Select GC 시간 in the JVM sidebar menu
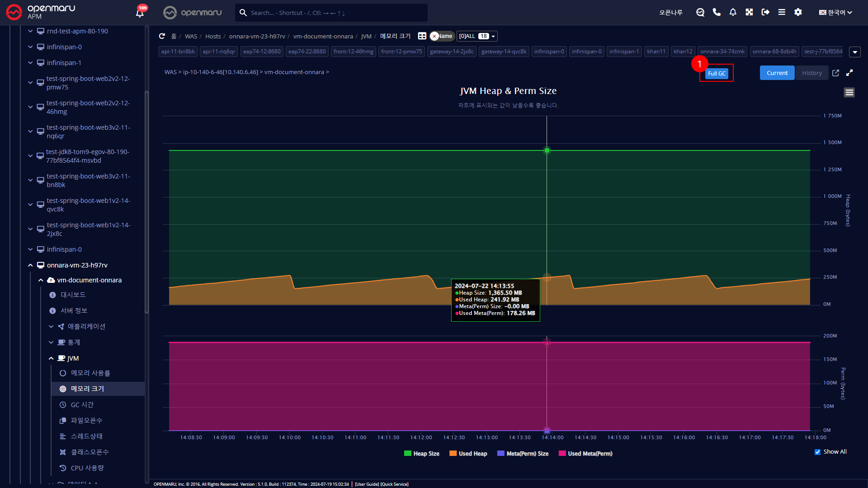Viewport: 868px width, 488px height. 83,404
